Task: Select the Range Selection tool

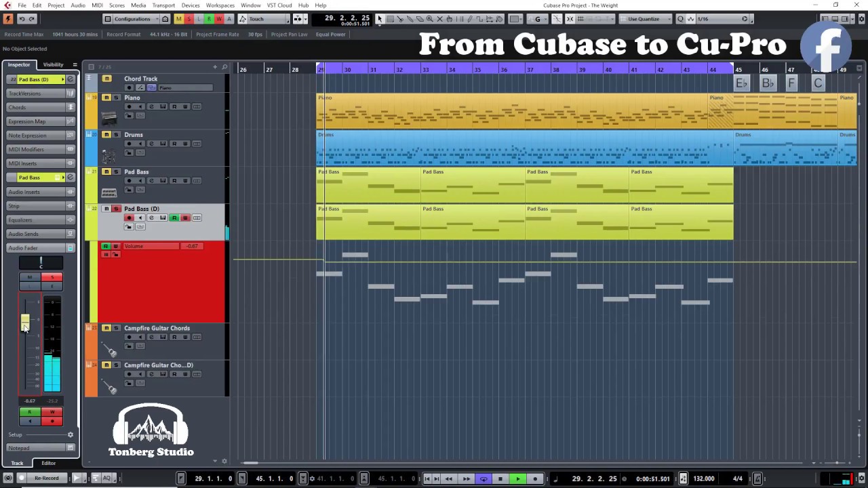Action: click(x=391, y=19)
